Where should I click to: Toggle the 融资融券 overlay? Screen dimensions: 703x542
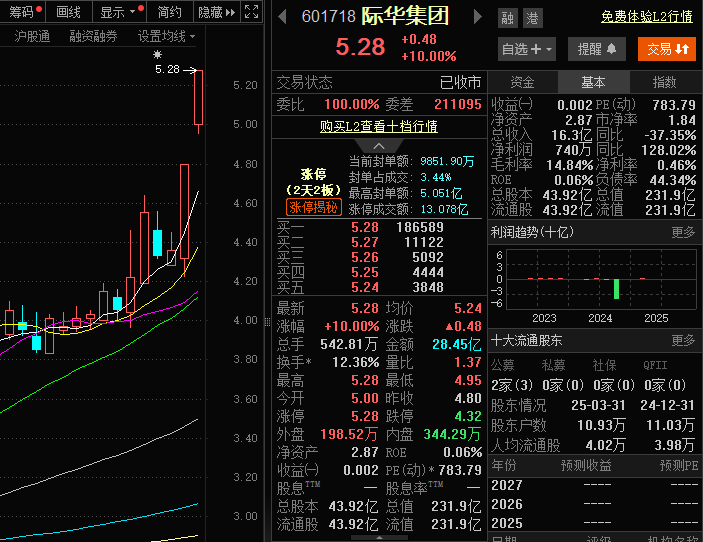pyautogui.click(x=93, y=36)
